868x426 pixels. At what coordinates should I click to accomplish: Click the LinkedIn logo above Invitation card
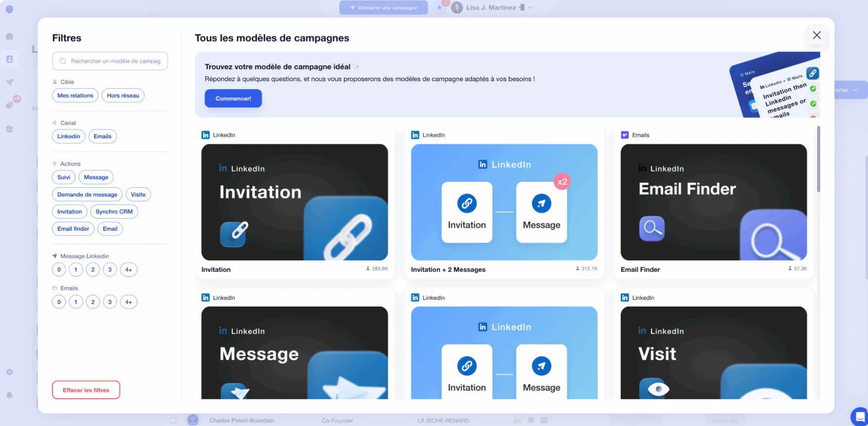click(x=206, y=135)
